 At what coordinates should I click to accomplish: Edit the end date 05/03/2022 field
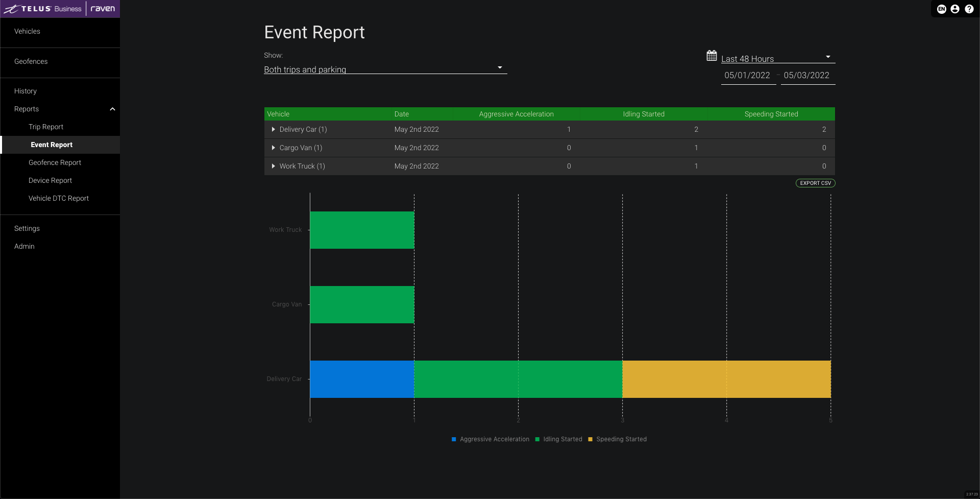pos(807,76)
